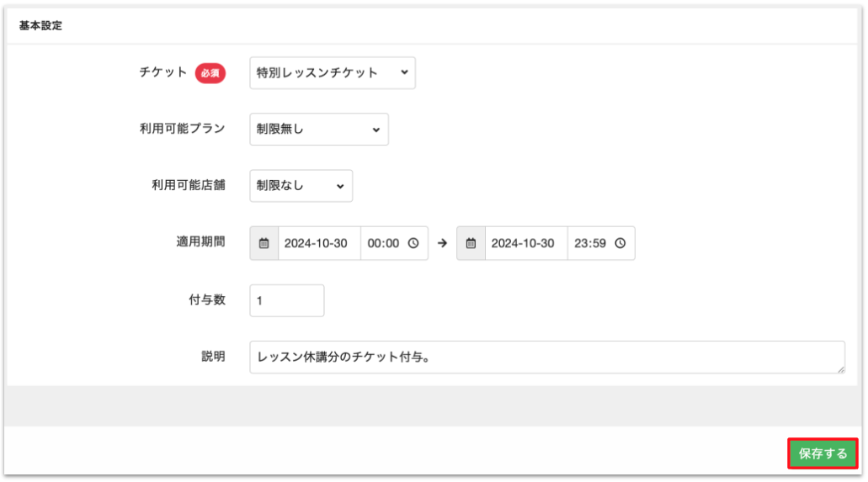Click the 基本設定 section header
Viewport: 868px width, 482px height.
40,26
